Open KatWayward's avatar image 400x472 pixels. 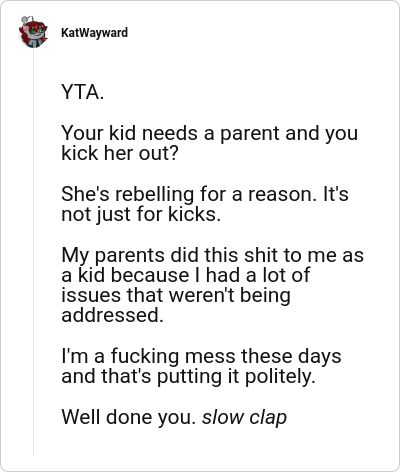pyautogui.click(x=33, y=32)
